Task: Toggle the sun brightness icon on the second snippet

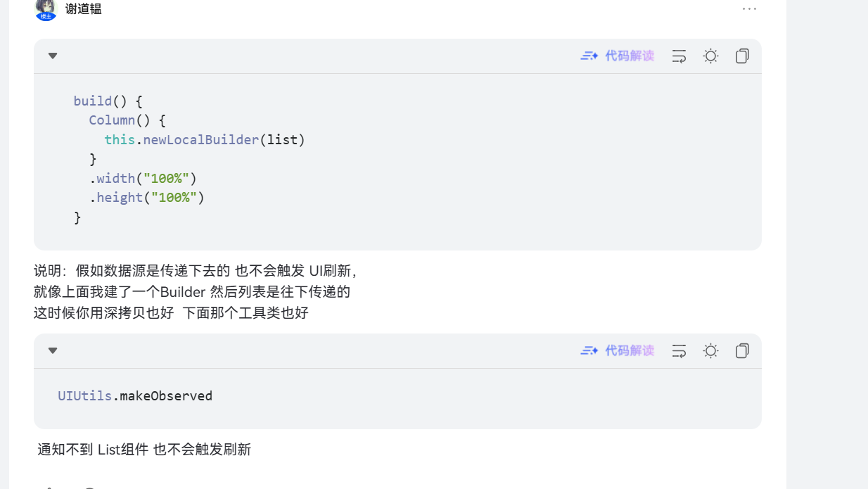Action: click(x=710, y=350)
